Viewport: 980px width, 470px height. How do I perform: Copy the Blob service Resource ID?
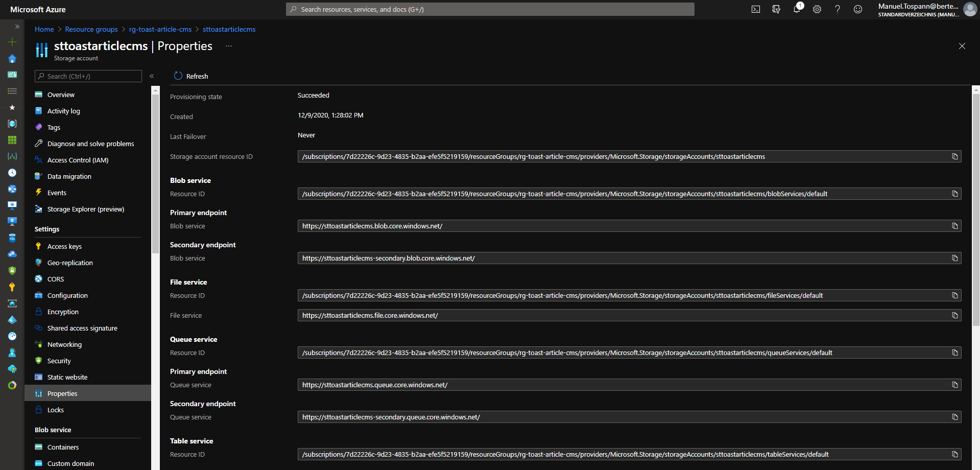(954, 194)
